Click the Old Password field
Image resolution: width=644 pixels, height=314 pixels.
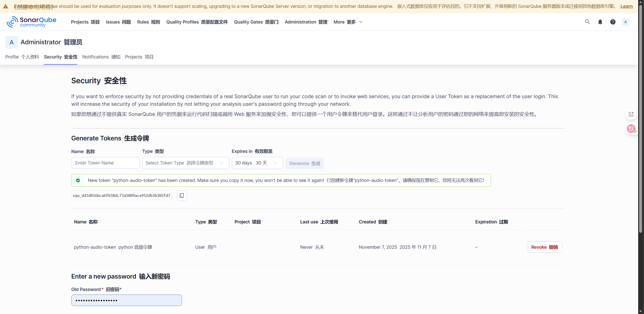[x=127, y=300]
